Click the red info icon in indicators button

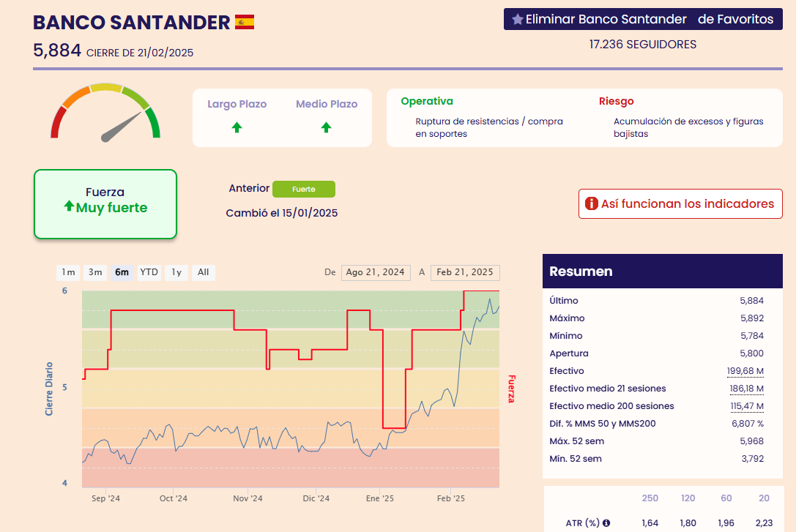pyautogui.click(x=592, y=204)
